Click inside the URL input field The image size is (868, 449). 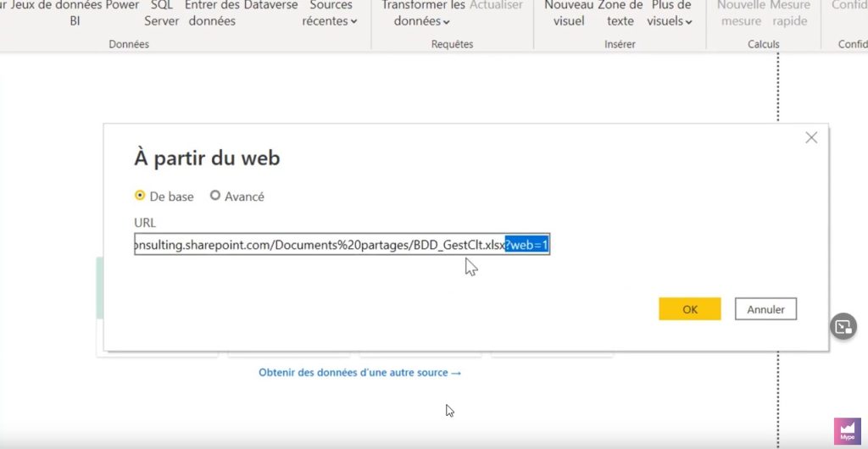342,244
